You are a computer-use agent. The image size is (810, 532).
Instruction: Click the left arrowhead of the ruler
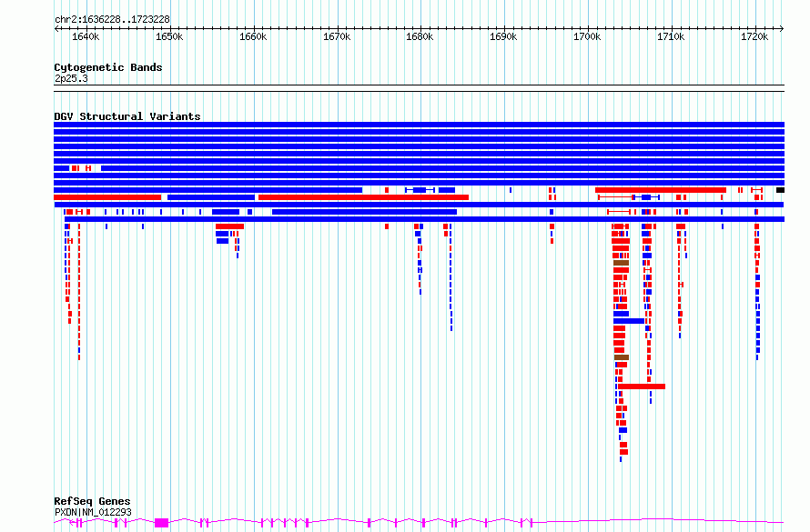pyautogui.click(x=56, y=28)
